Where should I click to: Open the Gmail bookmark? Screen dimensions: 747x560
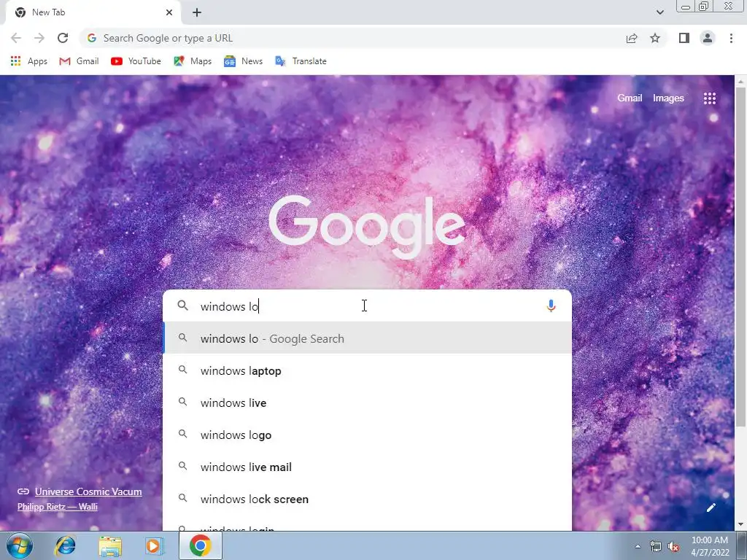point(79,61)
